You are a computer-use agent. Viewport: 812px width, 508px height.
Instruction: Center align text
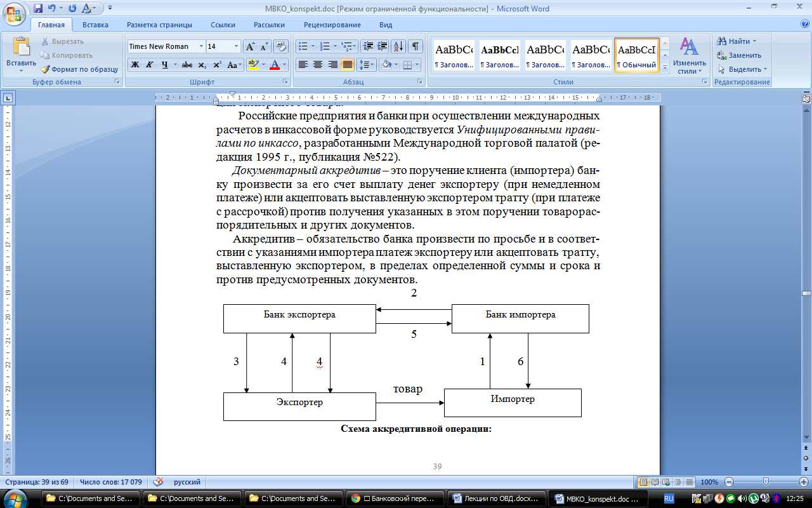(x=318, y=65)
